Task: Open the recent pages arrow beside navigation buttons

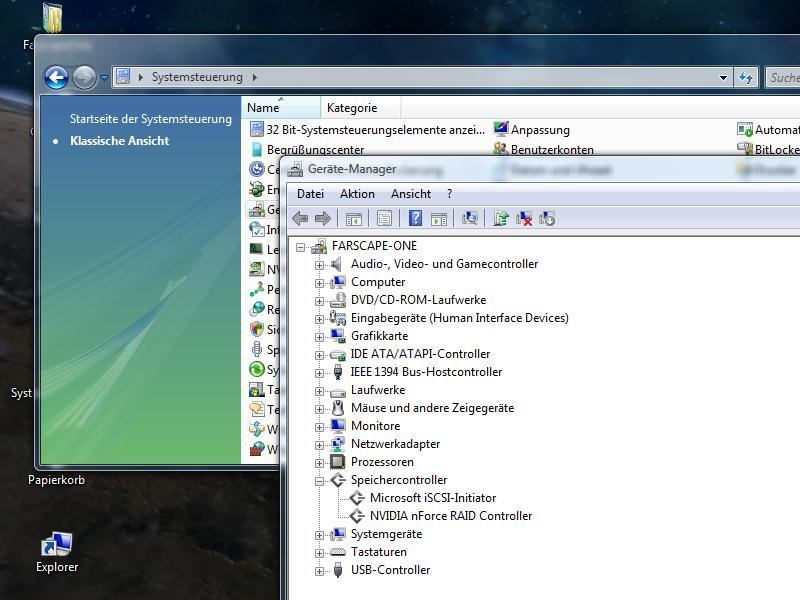Action: point(104,78)
